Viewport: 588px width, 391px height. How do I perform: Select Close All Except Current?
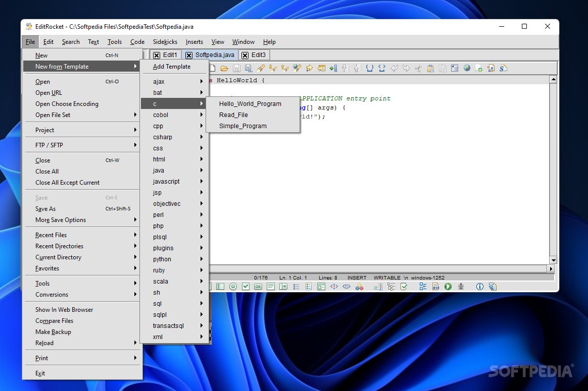(82, 183)
